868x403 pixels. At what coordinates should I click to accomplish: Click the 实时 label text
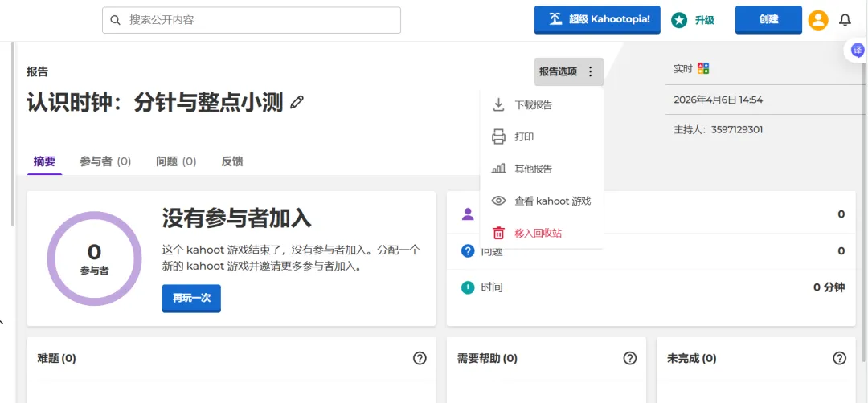(x=683, y=69)
